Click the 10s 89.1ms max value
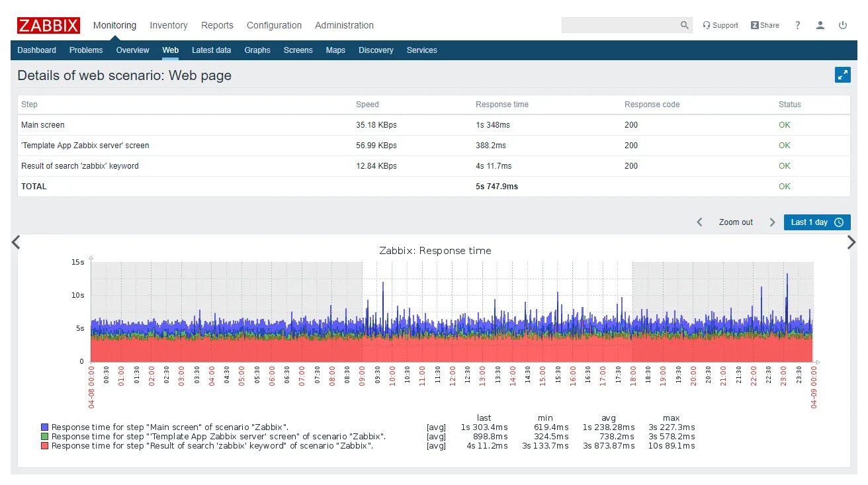Image resolution: width=868 pixels, height=485 pixels. tap(672, 446)
